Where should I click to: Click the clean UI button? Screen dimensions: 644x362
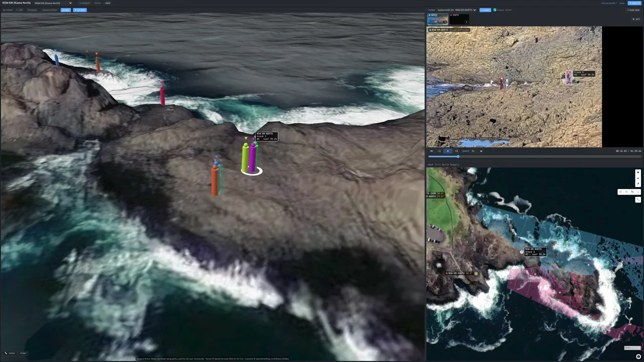pyautogui.click(x=634, y=3)
